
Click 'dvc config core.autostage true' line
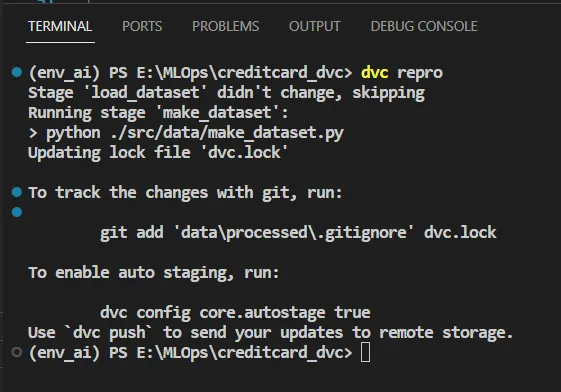tap(235, 313)
